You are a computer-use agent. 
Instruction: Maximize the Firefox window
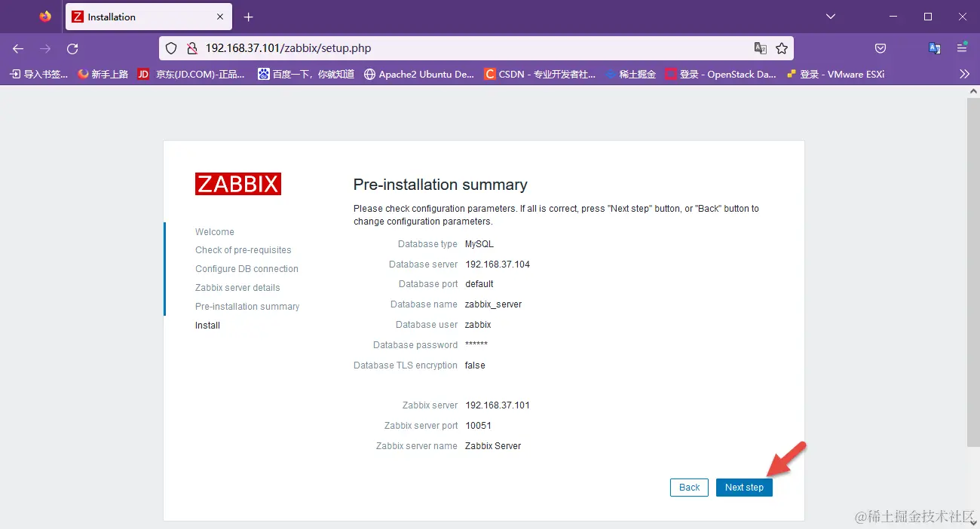(928, 17)
